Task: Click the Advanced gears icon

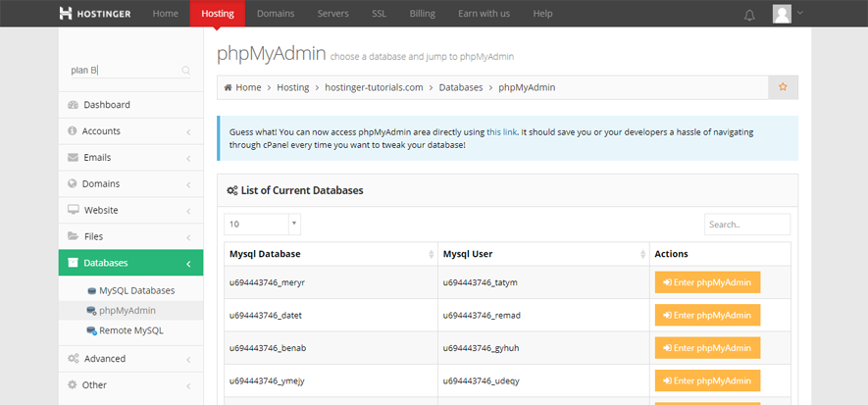Action: coord(74,359)
